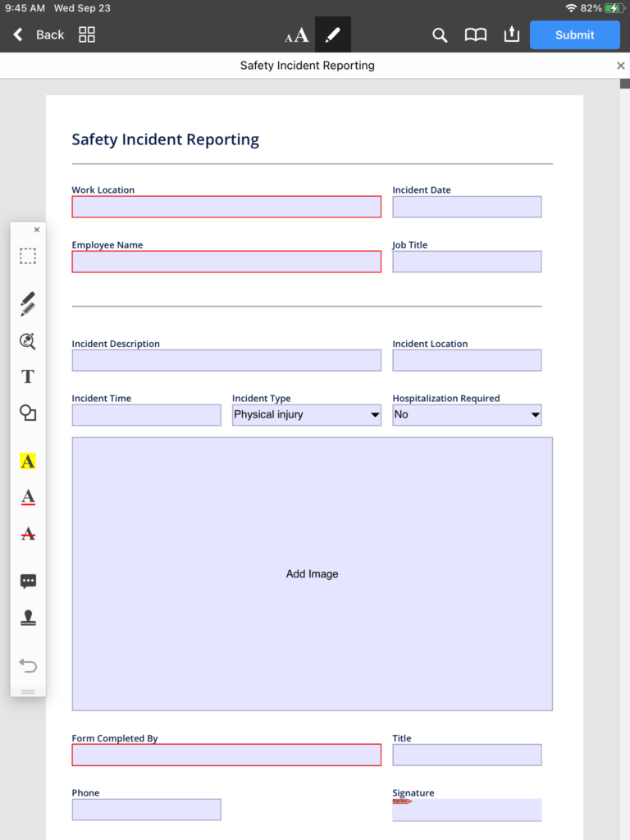This screenshot has height=840, width=630.
Task: Open the text size settings
Action: point(296,35)
